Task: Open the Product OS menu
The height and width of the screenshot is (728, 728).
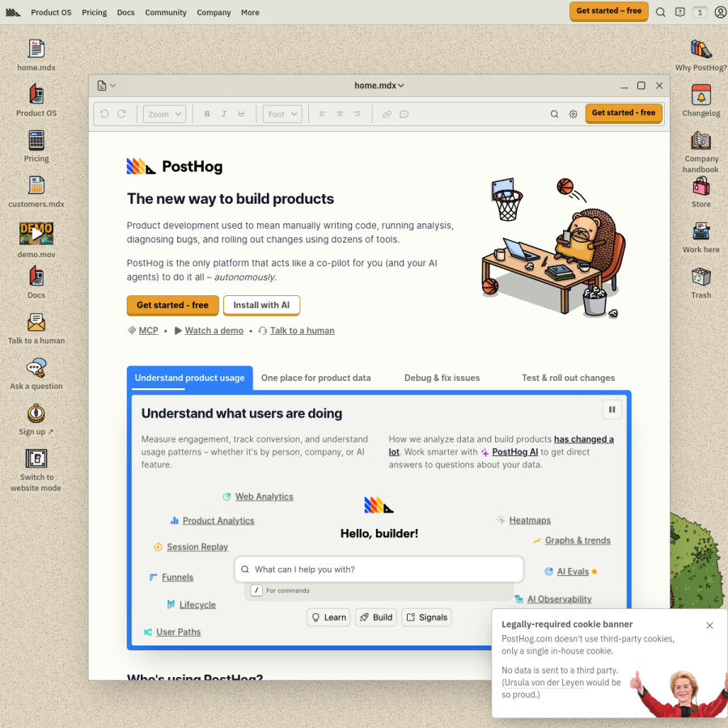Action: 51,12
